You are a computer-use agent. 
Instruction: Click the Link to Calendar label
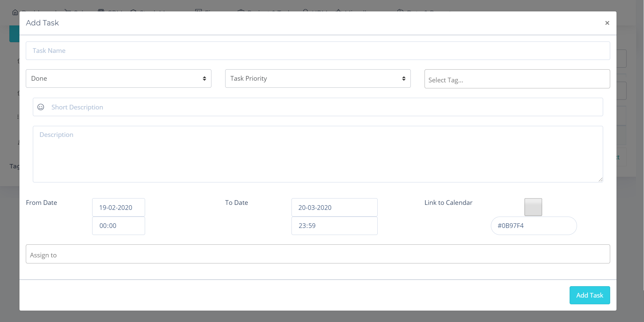448,203
